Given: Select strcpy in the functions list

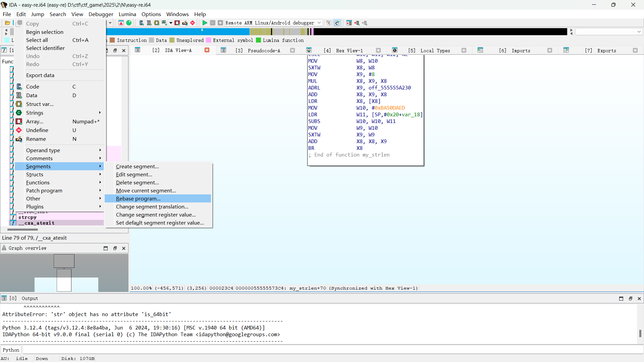Looking at the screenshot, I should pyautogui.click(x=28, y=217).
